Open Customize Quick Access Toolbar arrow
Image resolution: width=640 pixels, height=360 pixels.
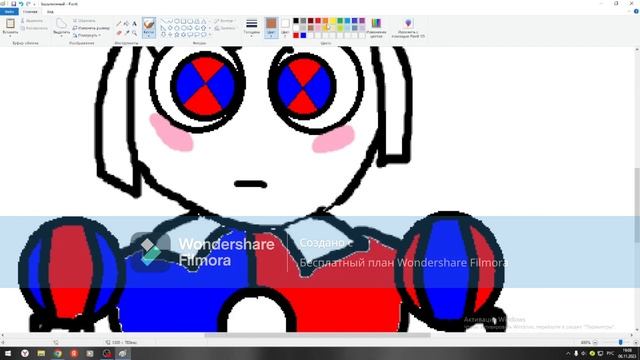click(x=34, y=4)
